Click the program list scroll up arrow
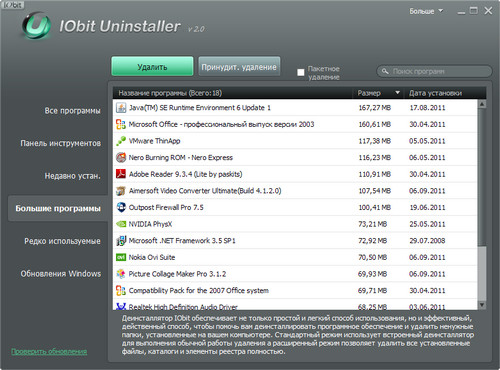Image resolution: width=500 pixels, height=370 pixels. (482, 104)
